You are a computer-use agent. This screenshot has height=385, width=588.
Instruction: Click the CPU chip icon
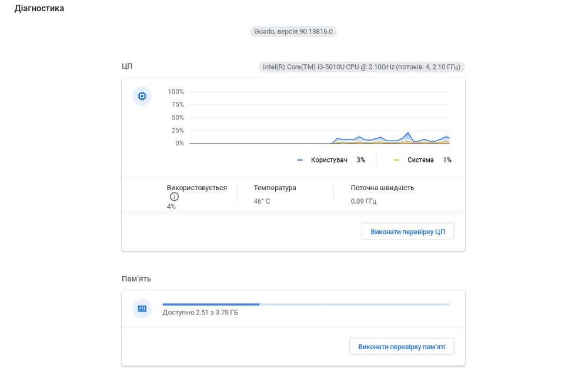[142, 96]
